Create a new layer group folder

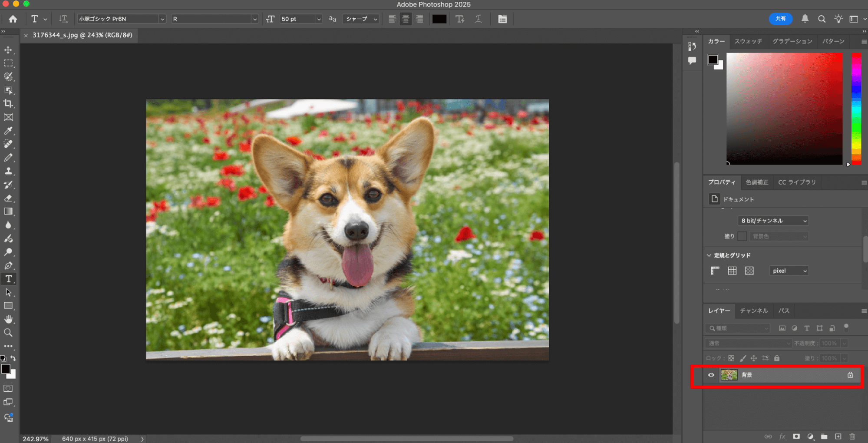point(824,436)
